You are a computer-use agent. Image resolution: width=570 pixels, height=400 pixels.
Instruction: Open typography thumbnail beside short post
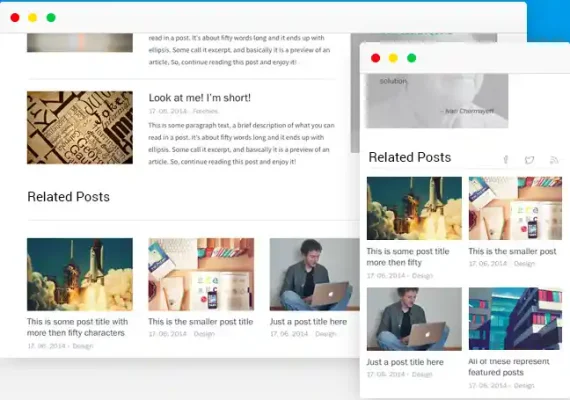click(80, 128)
